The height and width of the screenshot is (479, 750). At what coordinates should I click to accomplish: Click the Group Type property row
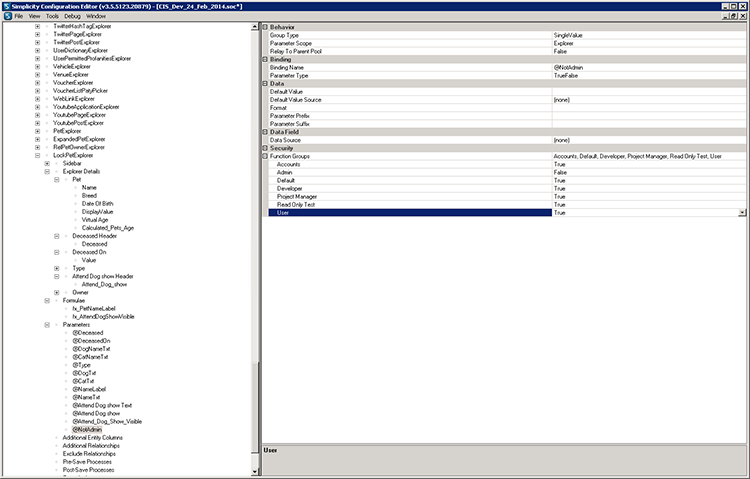(x=507, y=35)
